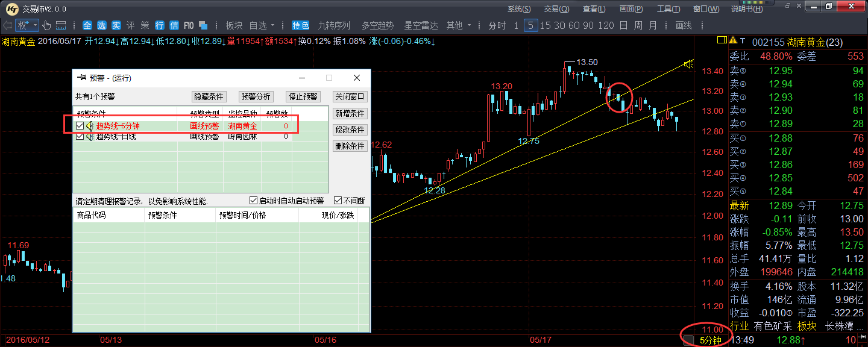
Task: Click the 特色 featured button
Action: [300, 25]
